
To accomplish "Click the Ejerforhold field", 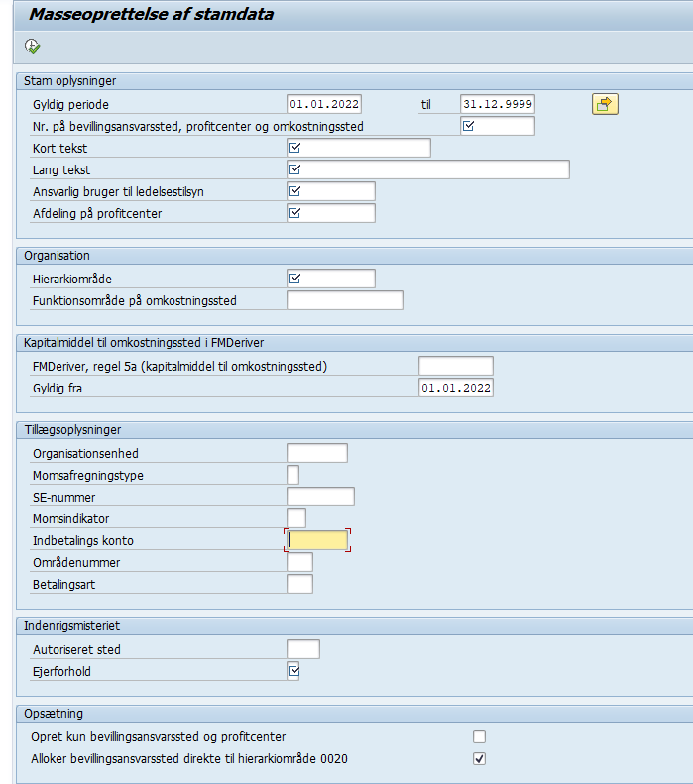I will pos(293,672).
